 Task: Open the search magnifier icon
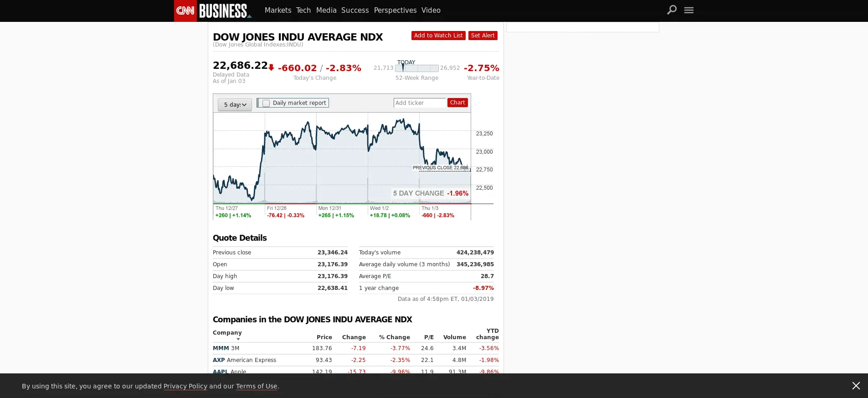672,10
